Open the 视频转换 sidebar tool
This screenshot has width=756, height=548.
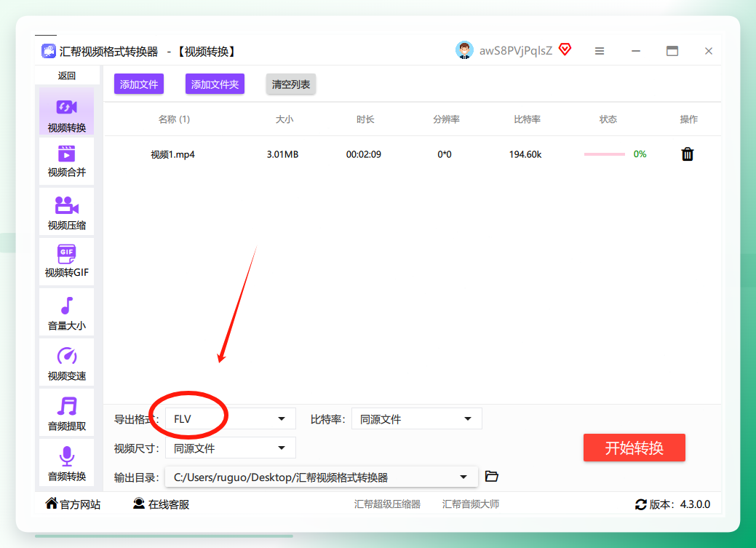66,111
